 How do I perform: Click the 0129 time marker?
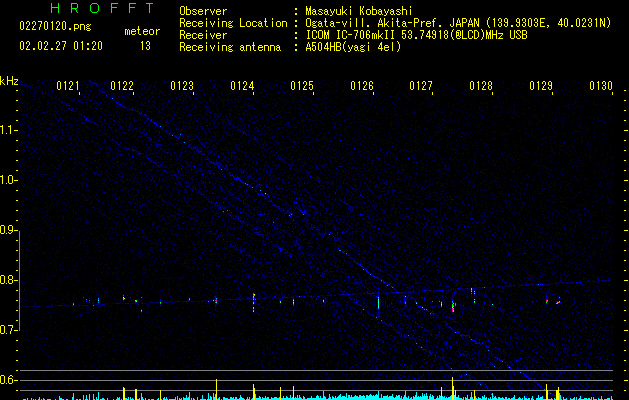coord(541,86)
